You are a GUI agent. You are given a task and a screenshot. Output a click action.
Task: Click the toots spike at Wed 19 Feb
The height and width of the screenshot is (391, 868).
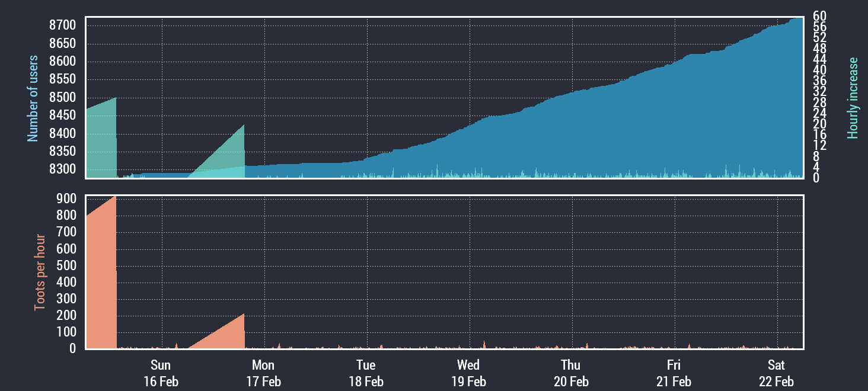[x=484, y=344]
